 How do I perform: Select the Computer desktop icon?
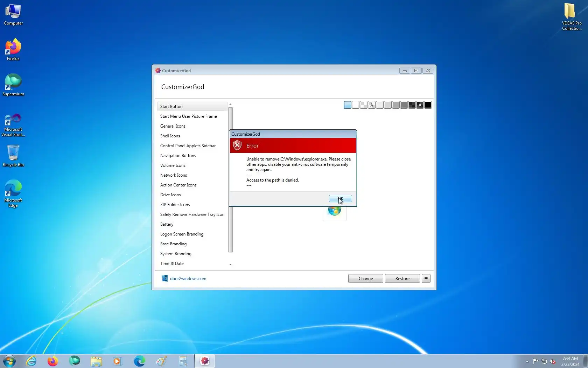(x=13, y=15)
